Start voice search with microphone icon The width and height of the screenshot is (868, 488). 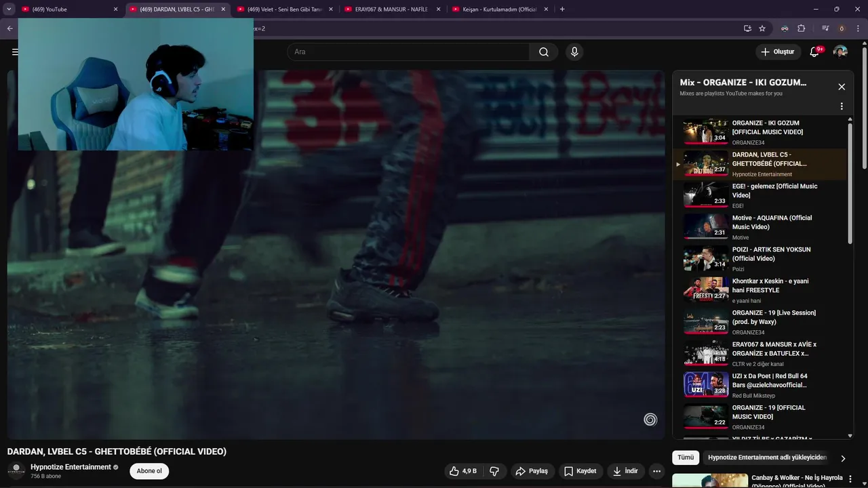pyautogui.click(x=574, y=52)
